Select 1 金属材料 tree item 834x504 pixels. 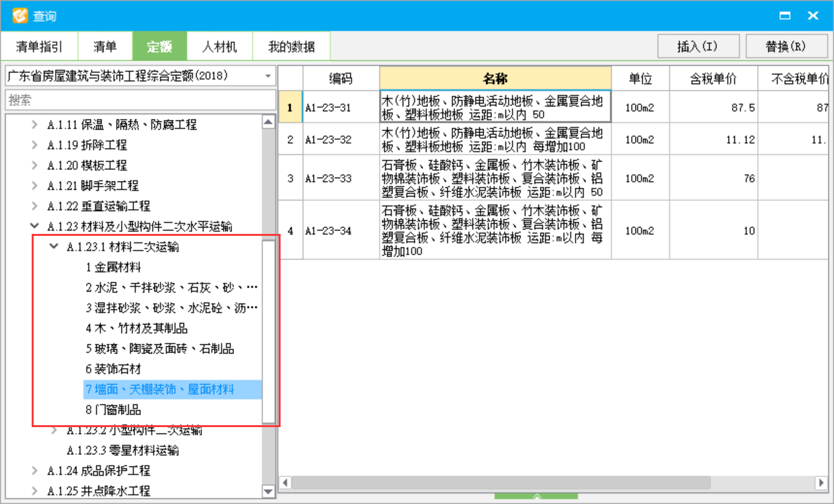[113, 268]
